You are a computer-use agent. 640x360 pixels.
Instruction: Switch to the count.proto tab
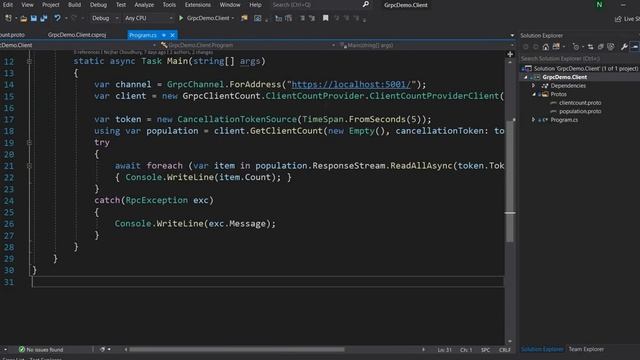12,35
